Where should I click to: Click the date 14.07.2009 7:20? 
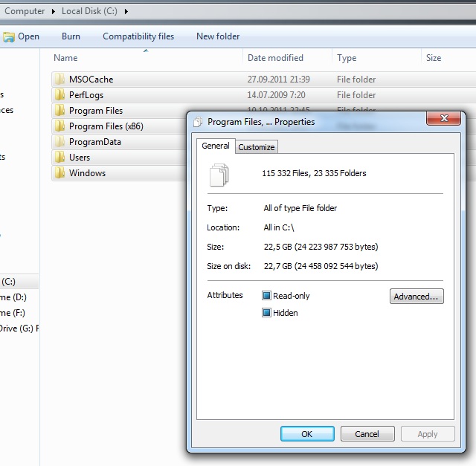click(x=276, y=95)
